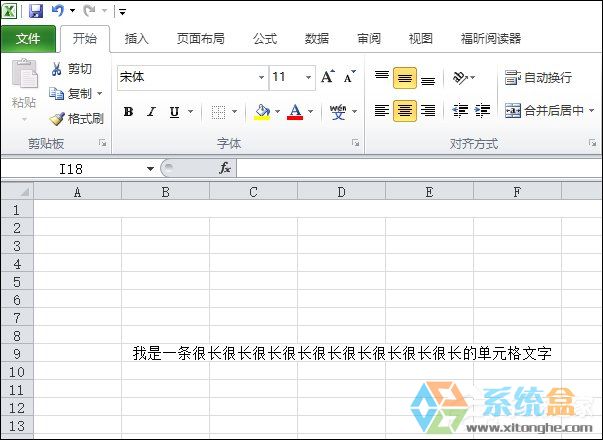Viewport: 603px width, 440px height.
Task: Switch to the Formulas (公式) tab
Action: click(265, 38)
